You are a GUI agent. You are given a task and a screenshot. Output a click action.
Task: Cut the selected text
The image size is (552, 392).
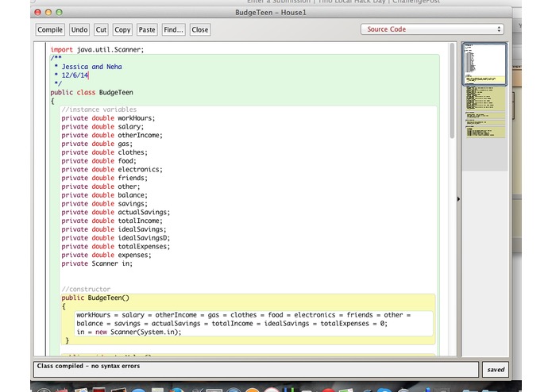pyautogui.click(x=101, y=30)
